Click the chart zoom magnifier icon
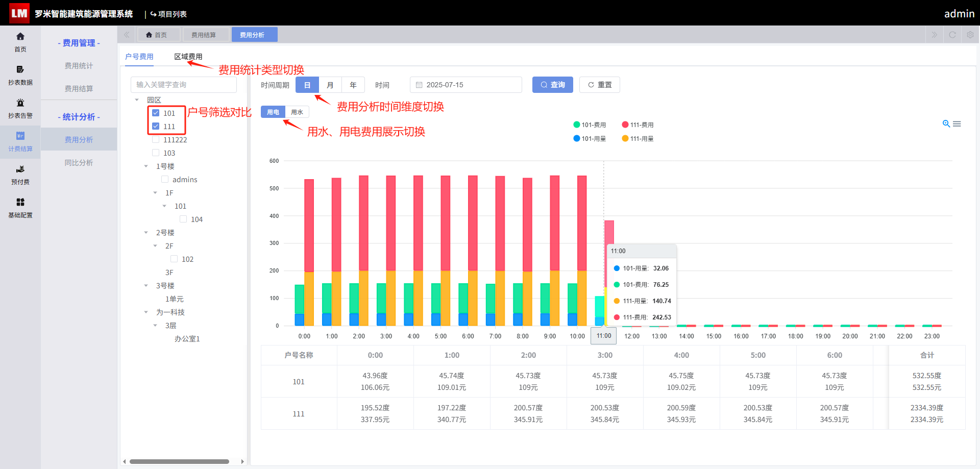Screen dimensions: 980x469 click(x=946, y=124)
